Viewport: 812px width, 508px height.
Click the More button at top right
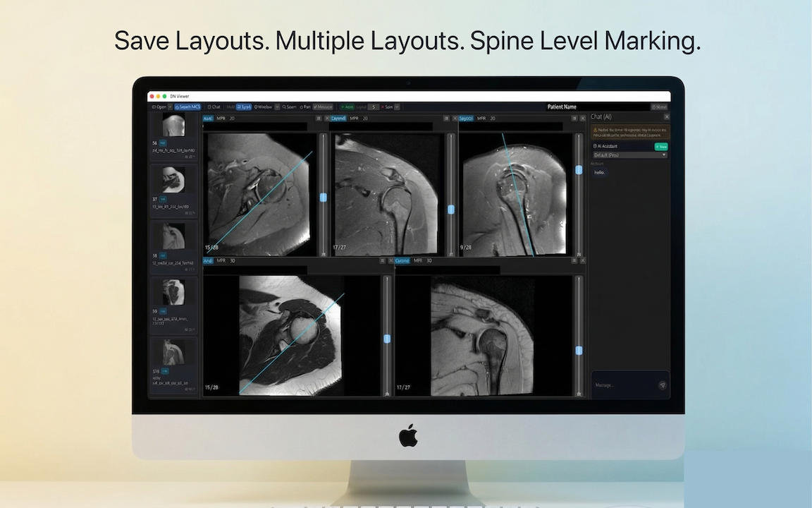660,107
